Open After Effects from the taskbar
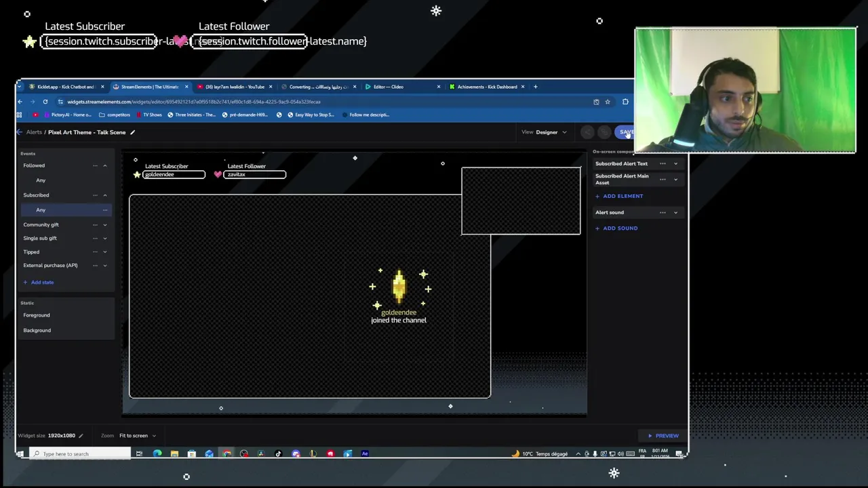Screen dimensions: 868x488 [x=365, y=453]
